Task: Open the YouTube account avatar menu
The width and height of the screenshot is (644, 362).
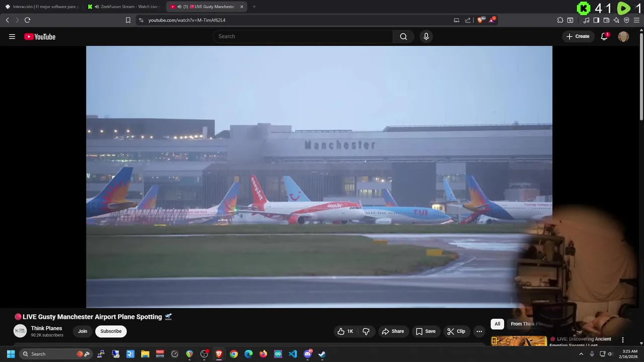Action: [623, 36]
